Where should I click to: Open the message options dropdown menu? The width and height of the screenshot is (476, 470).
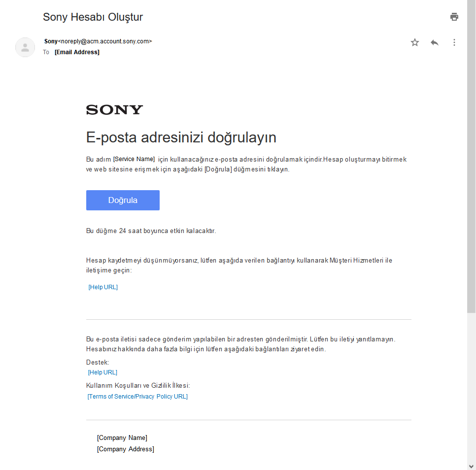pyautogui.click(x=454, y=42)
